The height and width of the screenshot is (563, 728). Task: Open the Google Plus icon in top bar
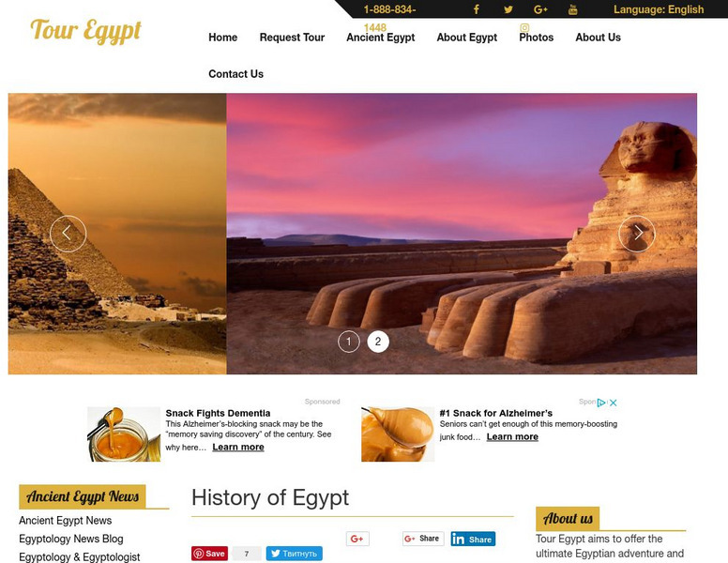pyautogui.click(x=540, y=9)
